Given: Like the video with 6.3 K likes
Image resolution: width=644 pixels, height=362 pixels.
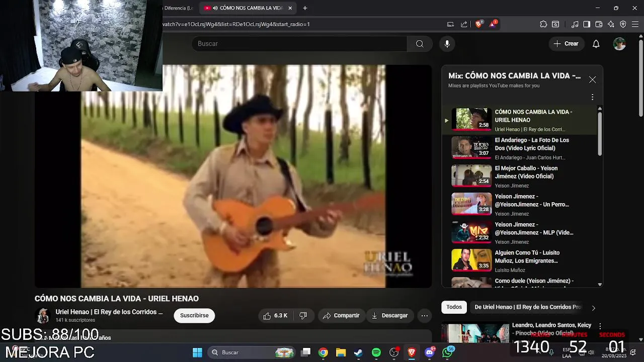Looking at the screenshot, I should tap(275, 316).
